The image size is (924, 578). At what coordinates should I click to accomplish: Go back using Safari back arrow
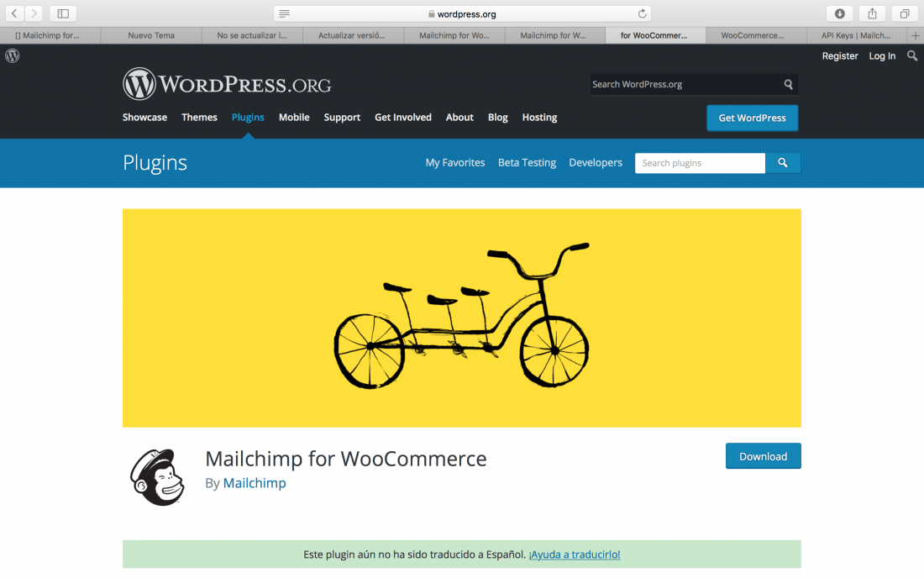14,13
